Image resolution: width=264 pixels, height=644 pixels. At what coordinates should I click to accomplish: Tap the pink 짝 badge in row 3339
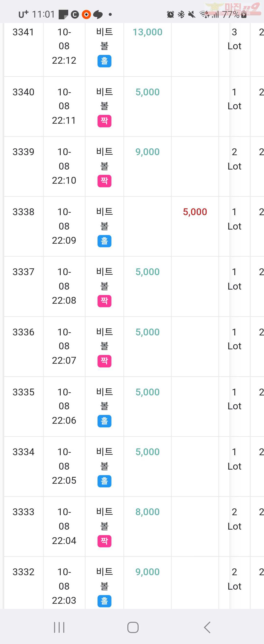104,181
